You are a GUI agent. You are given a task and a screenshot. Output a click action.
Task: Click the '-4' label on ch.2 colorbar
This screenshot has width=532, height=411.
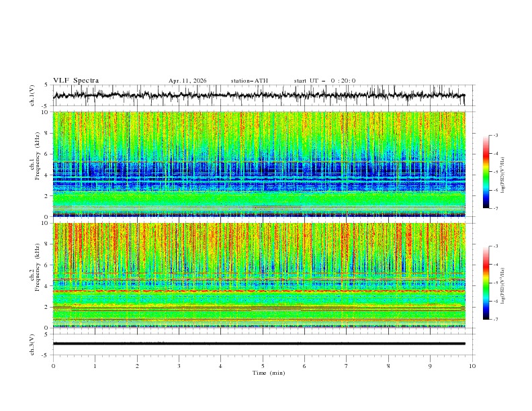click(x=495, y=265)
